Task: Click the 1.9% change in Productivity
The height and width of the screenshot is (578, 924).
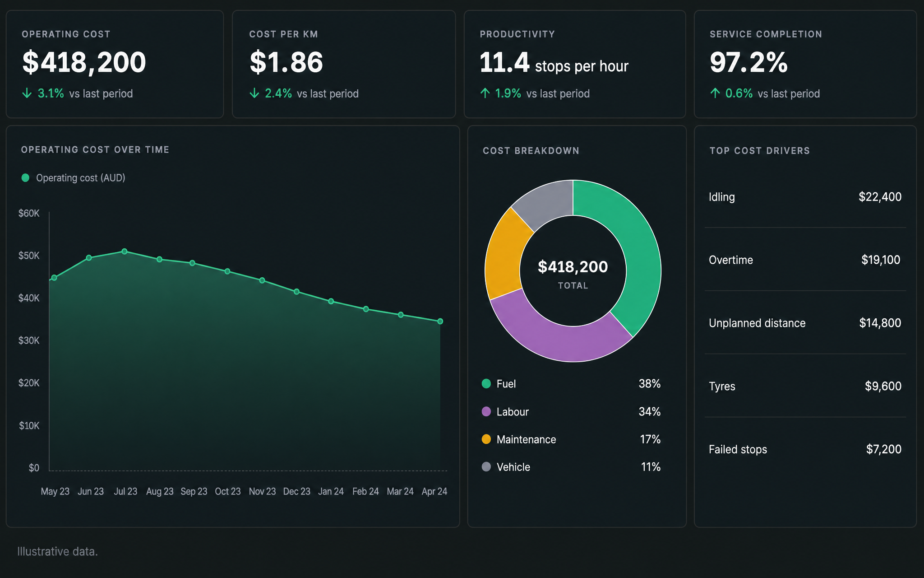Action: (x=508, y=93)
